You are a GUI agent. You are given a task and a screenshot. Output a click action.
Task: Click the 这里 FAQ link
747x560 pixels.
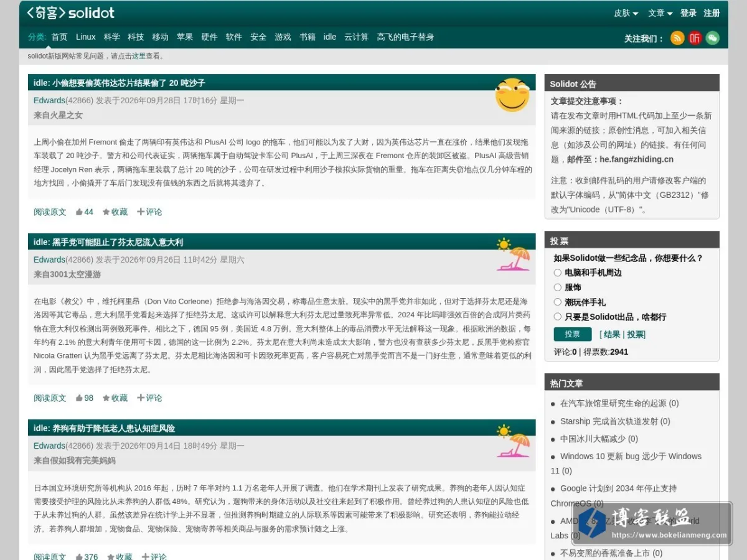139,56
